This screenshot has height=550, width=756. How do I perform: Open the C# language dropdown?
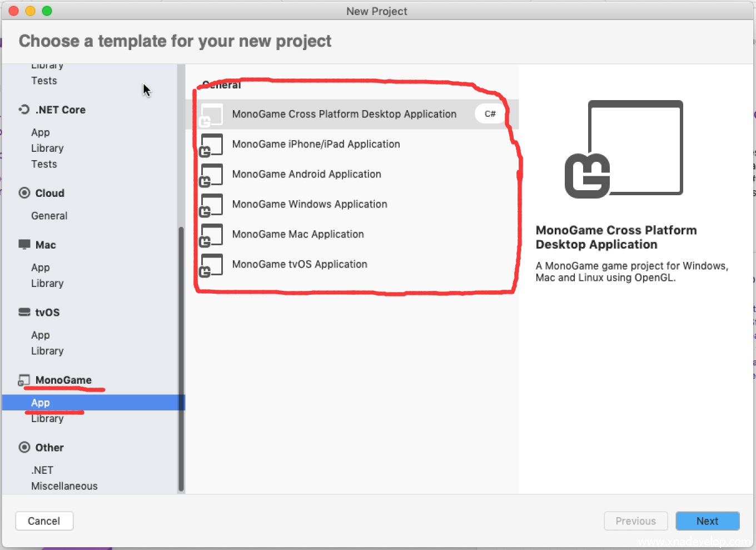coord(490,114)
